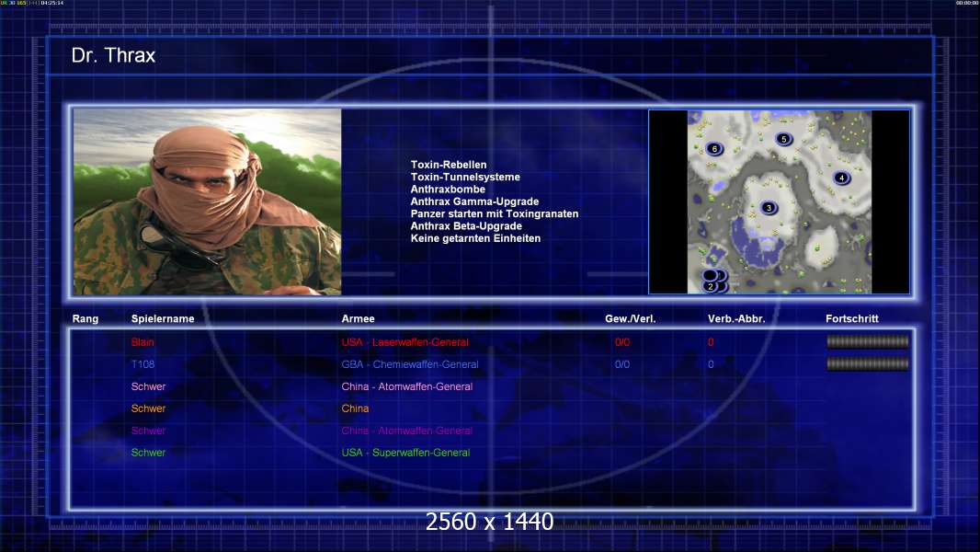Click start position marker 4 on minimap
This screenshot has height=552, width=980.
(x=841, y=178)
